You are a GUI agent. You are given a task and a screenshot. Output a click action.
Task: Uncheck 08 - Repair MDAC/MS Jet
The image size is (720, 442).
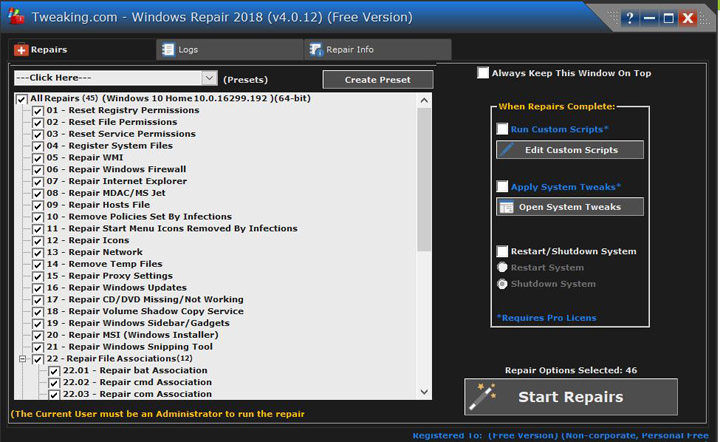(38, 194)
